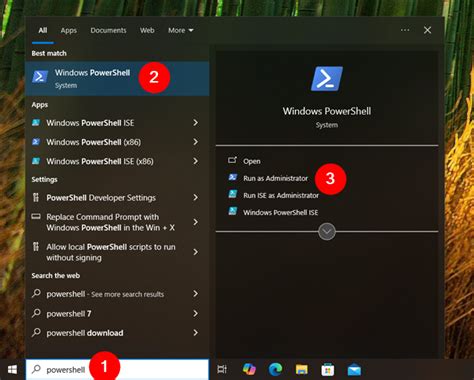The image size is (474, 380).
Task: Click magnifier icon beside powershell 7
Action: [x=36, y=313]
